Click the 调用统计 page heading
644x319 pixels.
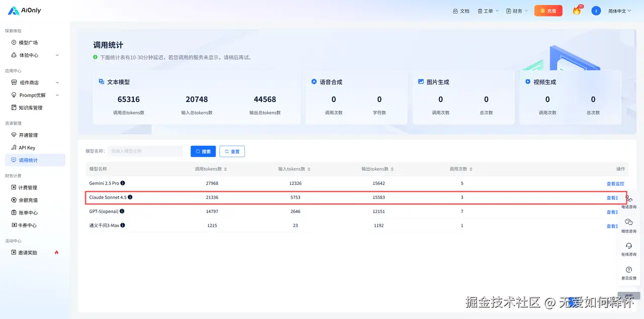point(108,45)
